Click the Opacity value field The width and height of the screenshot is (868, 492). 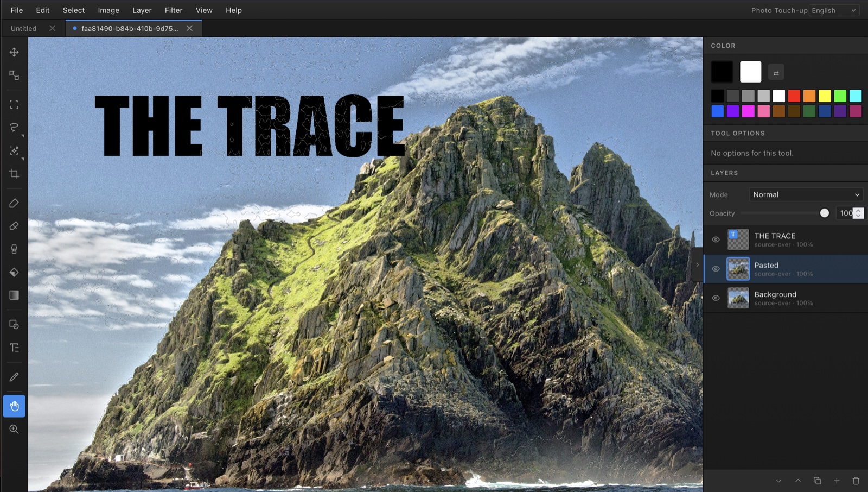click(845, 213)
